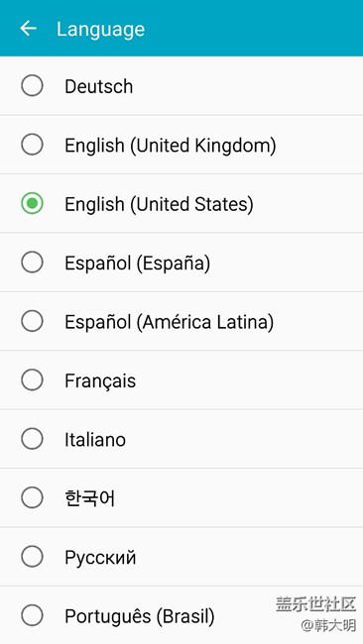Select the Français radio button
The height and width of the screenshot is (644, 363).
[32, 379]
